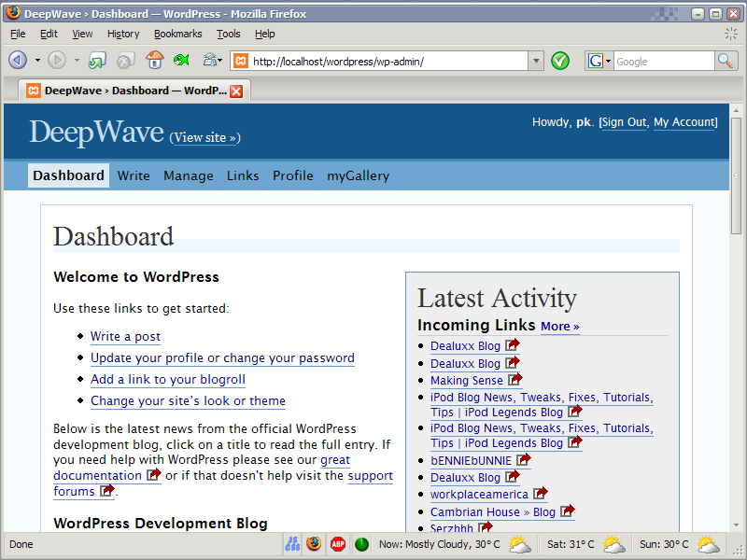Switch to the Profile admin tab
The width and height of the screenshot is (747, 560).
click(x=293, y=175)
